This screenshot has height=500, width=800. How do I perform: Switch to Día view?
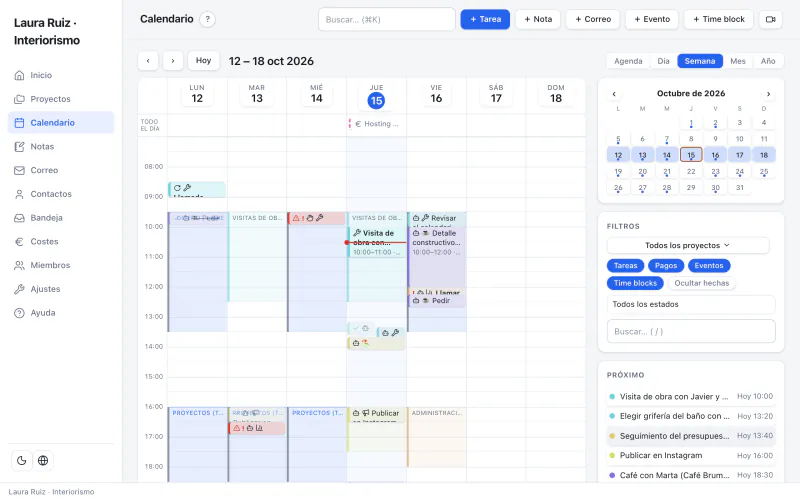click(663, 61)
